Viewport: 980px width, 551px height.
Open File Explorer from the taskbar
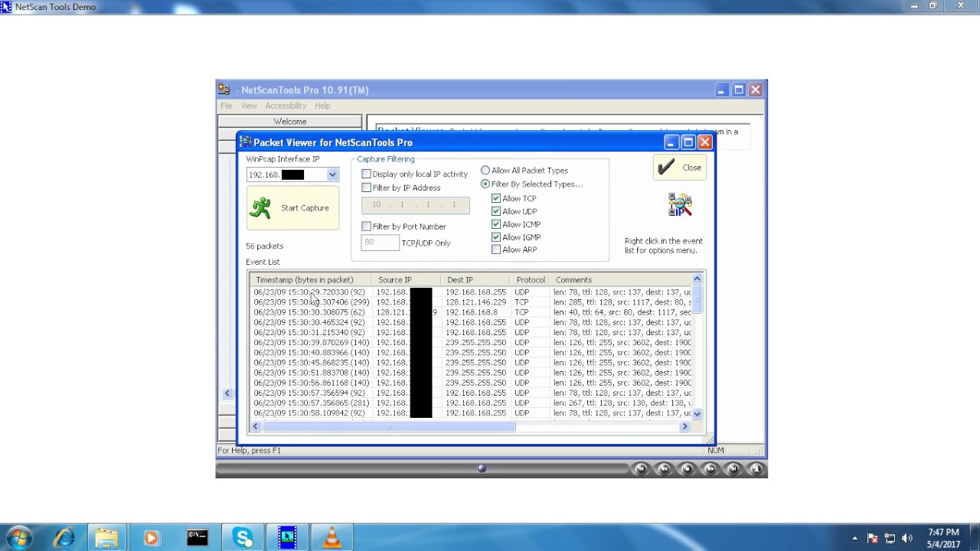click(106, 538)
